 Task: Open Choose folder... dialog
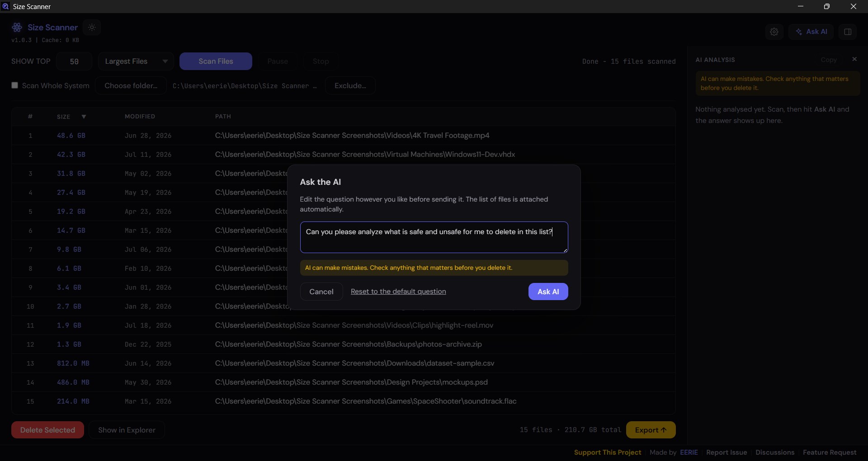(131, 86)
